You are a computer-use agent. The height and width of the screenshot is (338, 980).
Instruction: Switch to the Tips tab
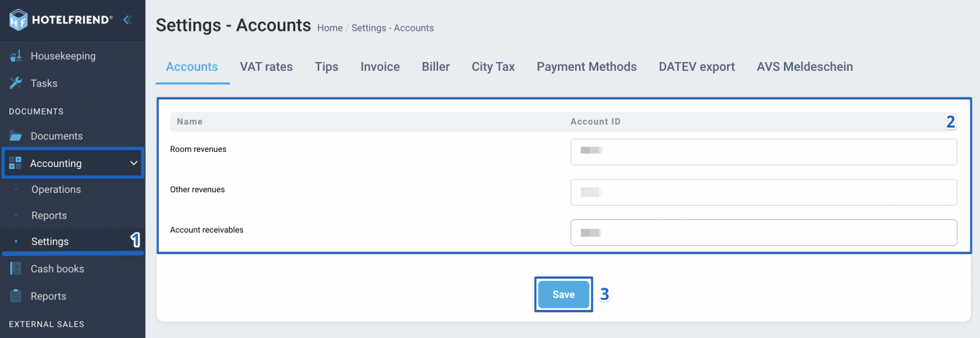pyautogui.click(x=327, y=67)
